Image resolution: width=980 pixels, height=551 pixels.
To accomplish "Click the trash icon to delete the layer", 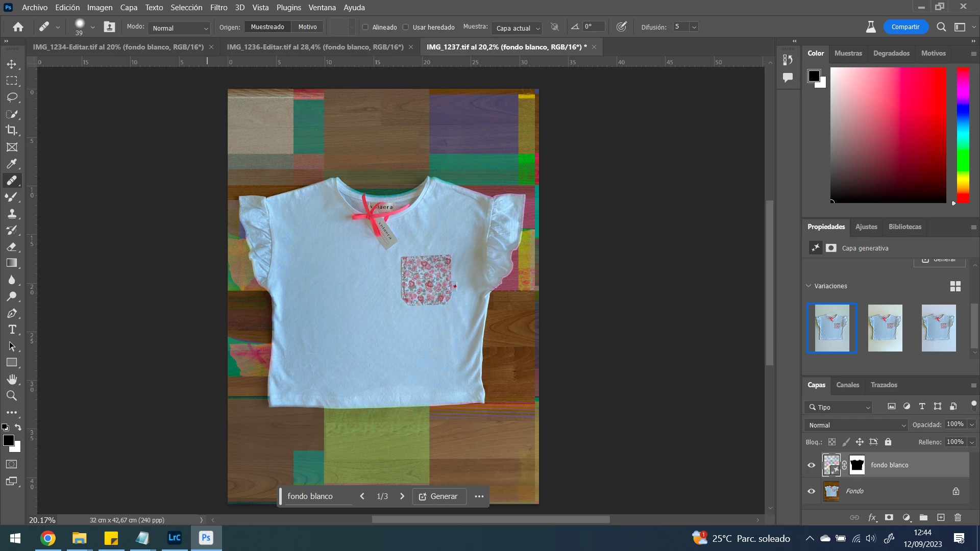I will click(x=958, y=517).
